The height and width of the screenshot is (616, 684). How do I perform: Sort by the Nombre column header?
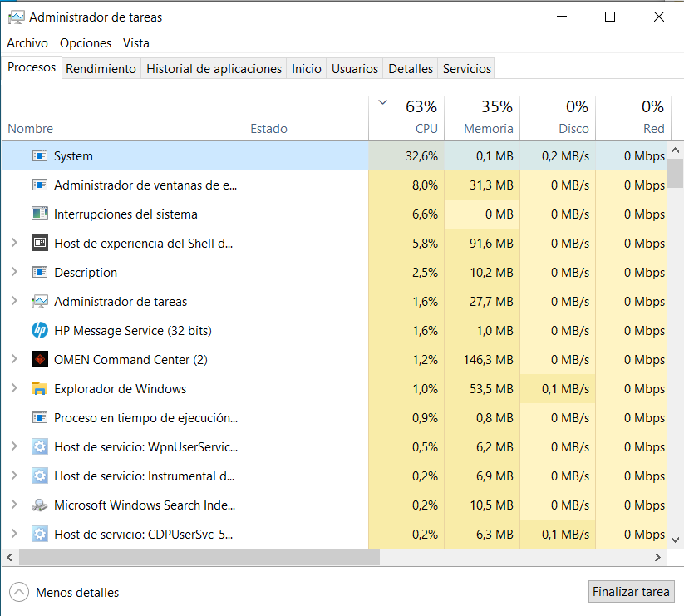tap(122, 118)
